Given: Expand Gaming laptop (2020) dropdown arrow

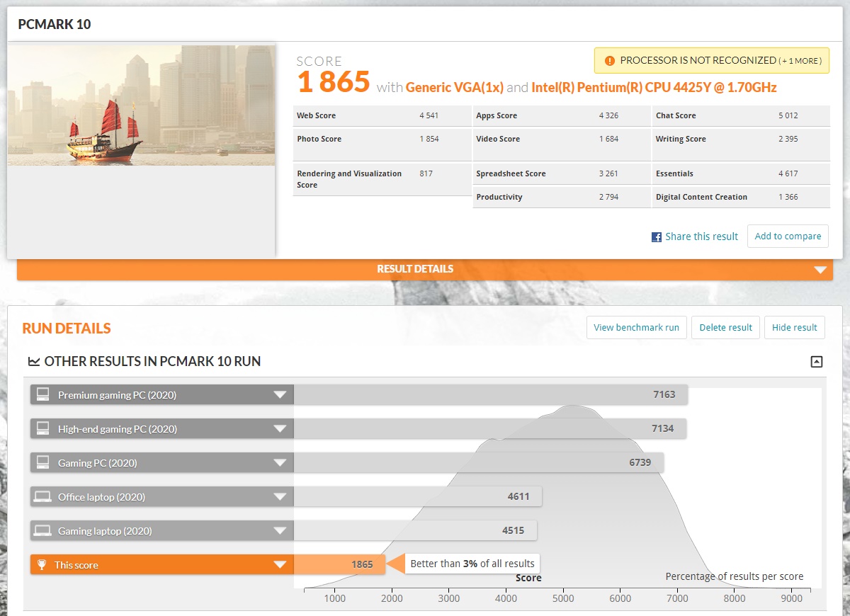Looking at the screenshot, I should [280, 531].
